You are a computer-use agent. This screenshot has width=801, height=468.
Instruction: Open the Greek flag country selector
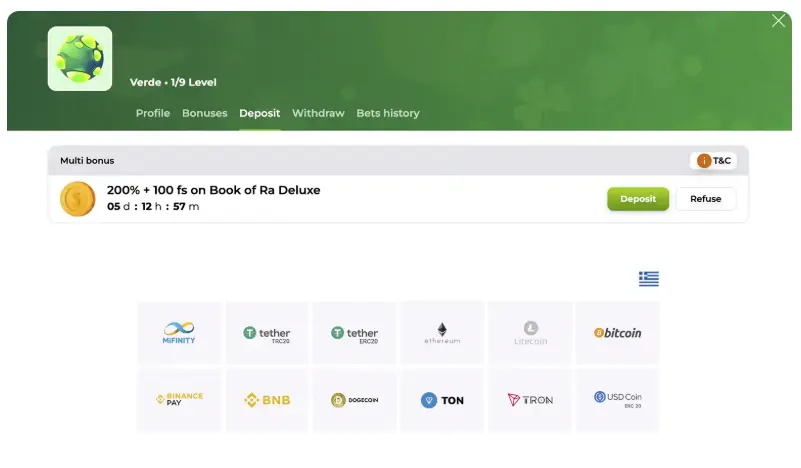pyautogui.click(x=649, y=278)
